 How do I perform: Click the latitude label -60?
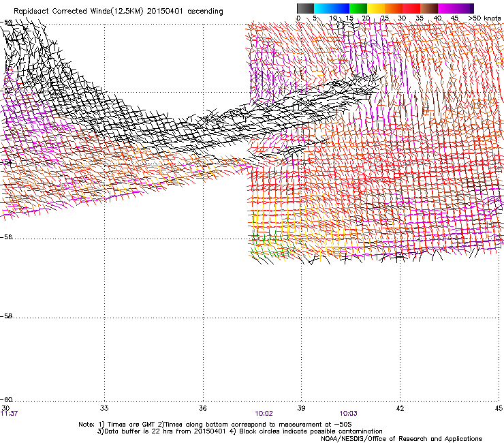tap(6, 400)
